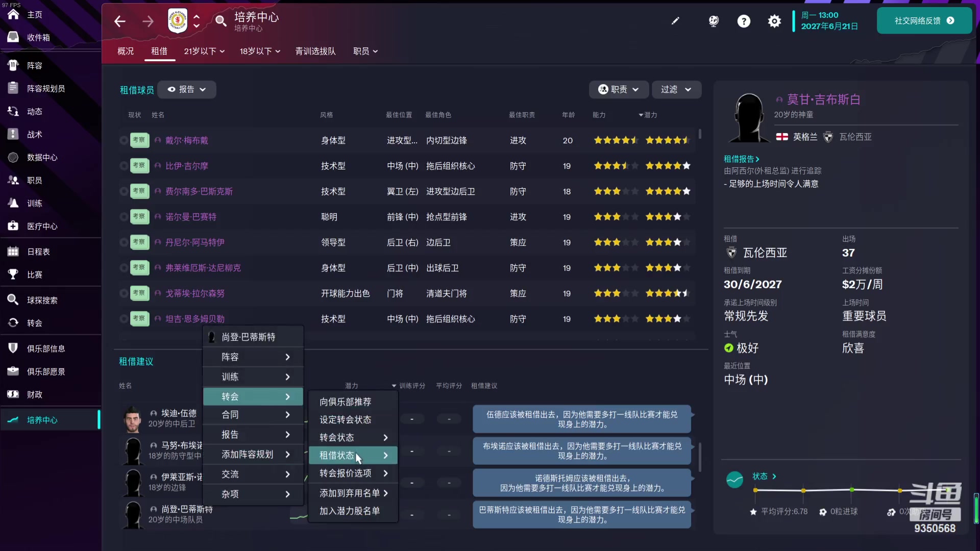The image size is (980, 551).
Task: Open the gear preferences icon
Action: [x=774, y=21]
